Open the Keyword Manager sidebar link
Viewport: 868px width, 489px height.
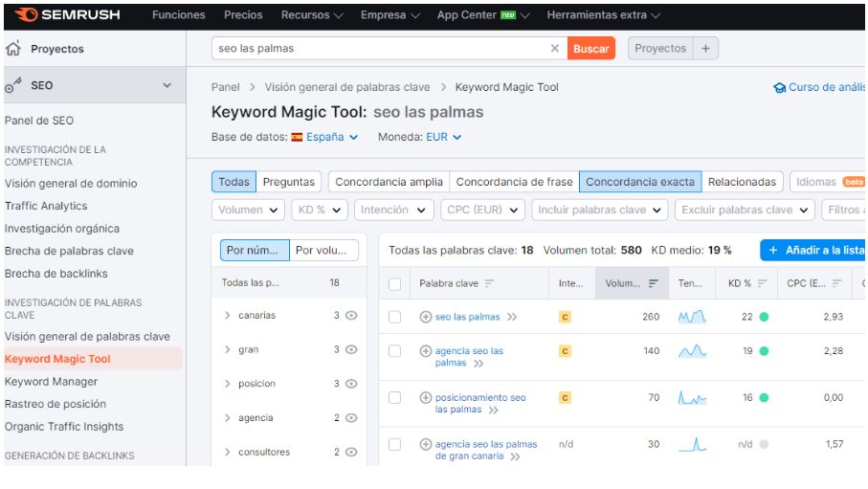coord(51,382)
